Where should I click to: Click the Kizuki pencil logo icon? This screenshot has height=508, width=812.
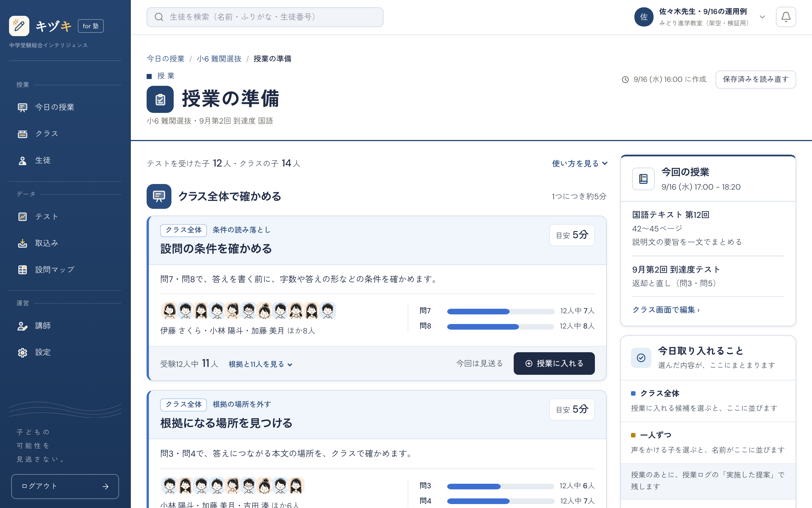[19, 26]
